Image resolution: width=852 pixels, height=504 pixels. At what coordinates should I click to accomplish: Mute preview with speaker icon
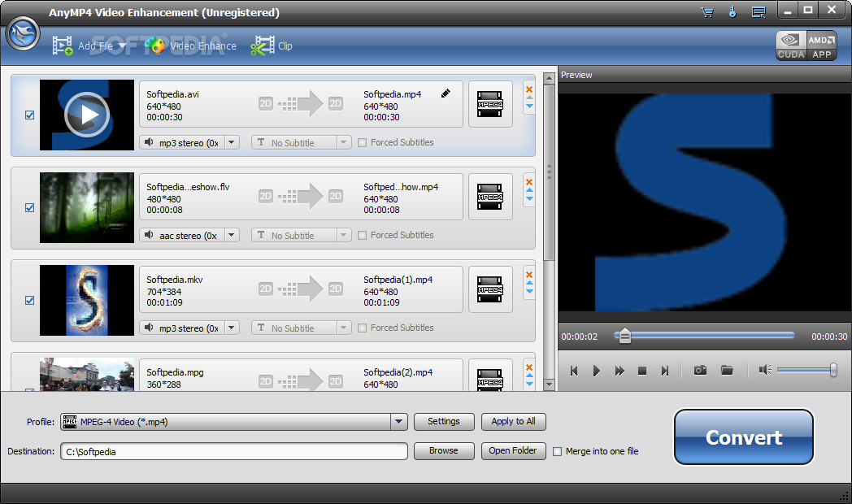pyautogui.click(x=765, y=371)
